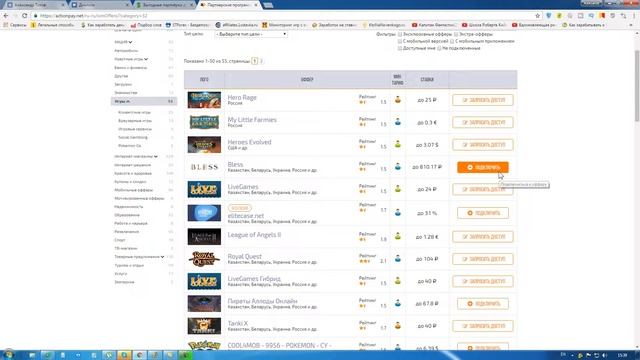The height and width of the screenshot is (360, 640).
Task: Connect the Пираты Аллоды Онлайн offer
Action: (482, 304)
